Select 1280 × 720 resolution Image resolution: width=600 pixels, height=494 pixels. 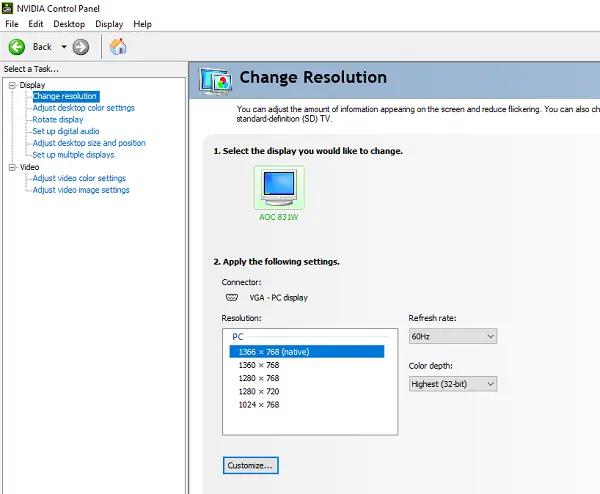click(x=307, y=391)
